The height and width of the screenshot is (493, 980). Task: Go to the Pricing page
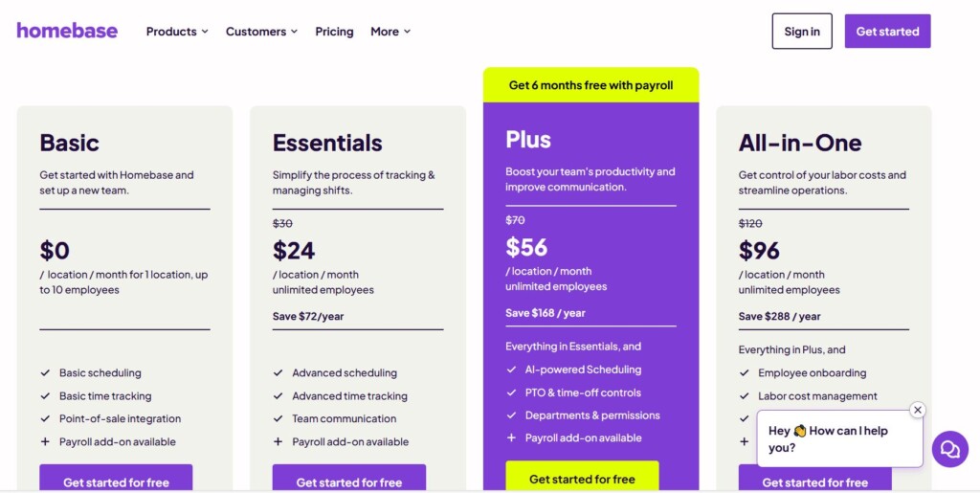click(334, 32)
